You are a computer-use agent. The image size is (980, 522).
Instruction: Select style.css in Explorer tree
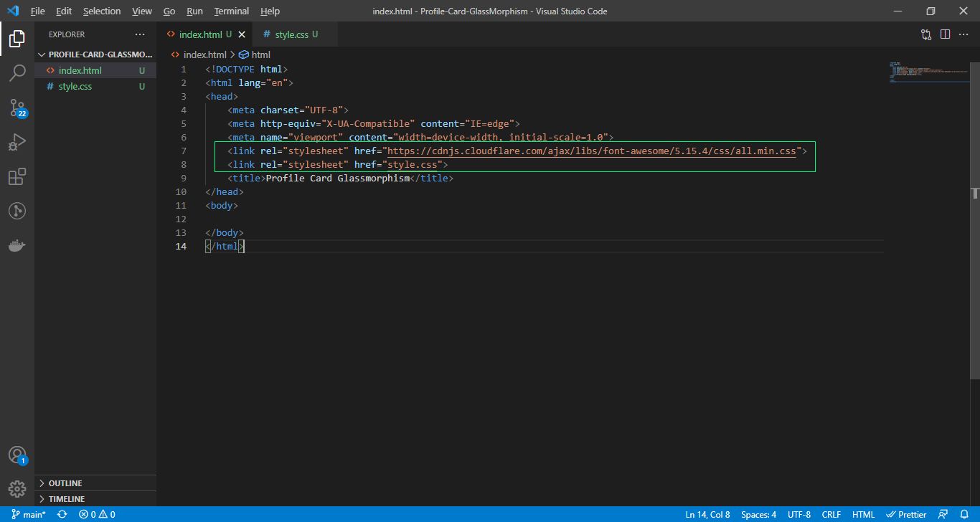[x=95, y=86]
